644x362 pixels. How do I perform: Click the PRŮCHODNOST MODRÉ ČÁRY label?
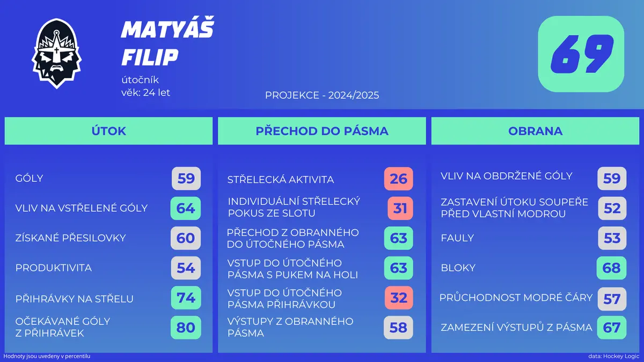pyautogui.click(x=516, y=297)
